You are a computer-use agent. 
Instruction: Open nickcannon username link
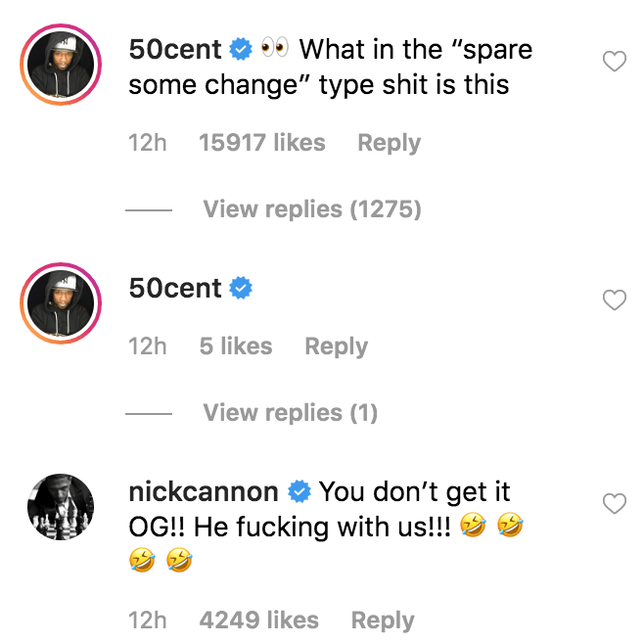point(204,491)
